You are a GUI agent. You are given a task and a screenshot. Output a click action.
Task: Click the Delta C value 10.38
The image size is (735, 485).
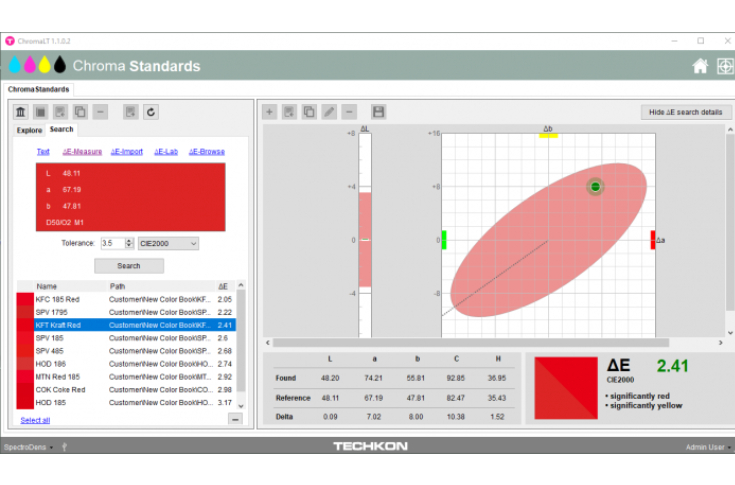[456, 417]
